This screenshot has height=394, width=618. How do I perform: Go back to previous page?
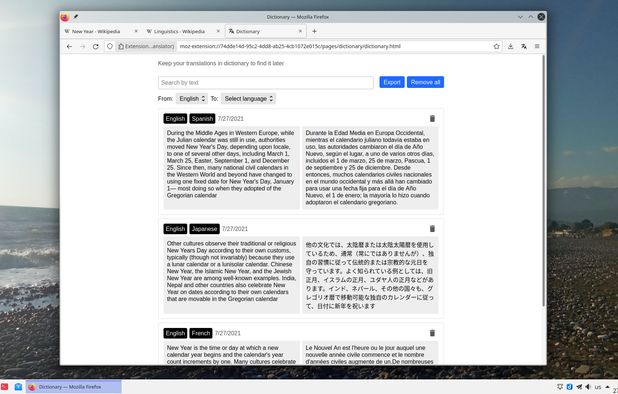pyautogui.click(x=69, y=46)
